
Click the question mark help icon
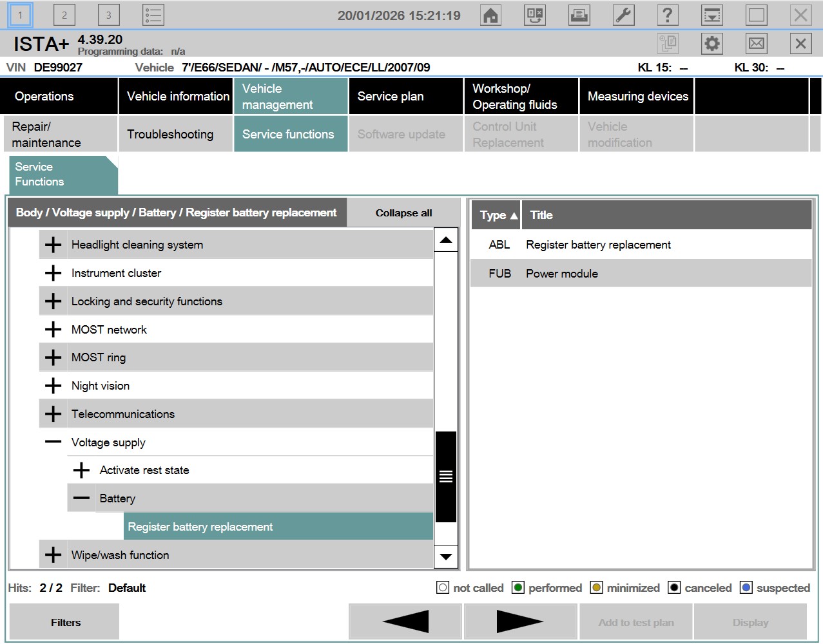(x=668, y=15)
